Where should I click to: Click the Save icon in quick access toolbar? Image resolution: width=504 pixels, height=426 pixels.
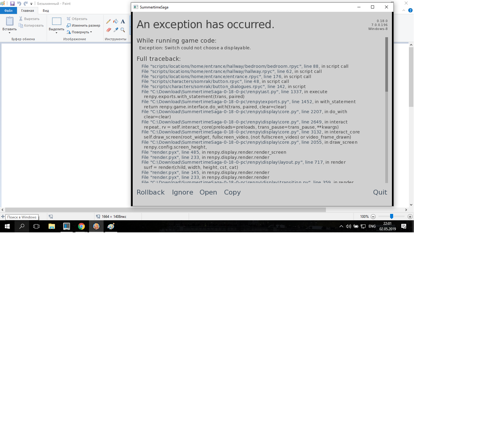(x=12, y=4)
